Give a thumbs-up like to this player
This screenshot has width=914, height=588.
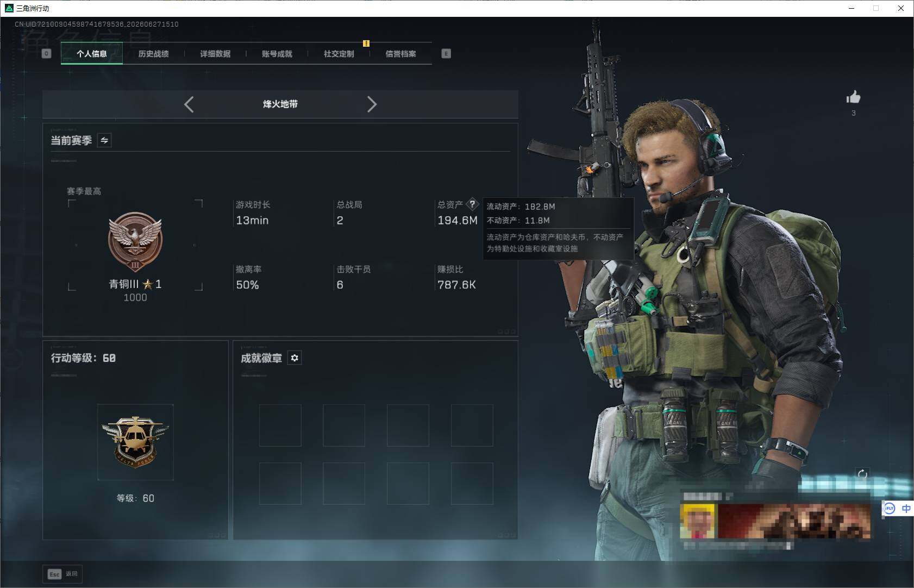pyautogui.click(x=853, y=97)
